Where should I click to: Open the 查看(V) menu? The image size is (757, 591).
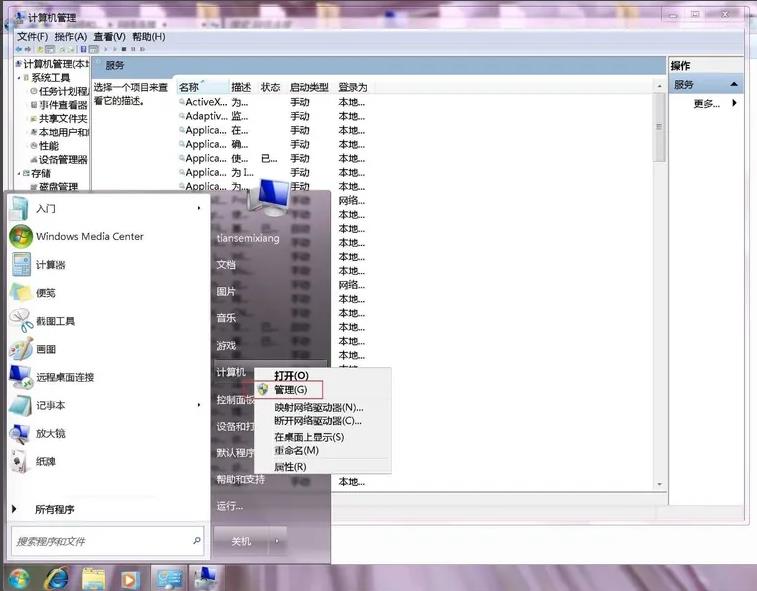pyautogui.click(x=110, y=37)
